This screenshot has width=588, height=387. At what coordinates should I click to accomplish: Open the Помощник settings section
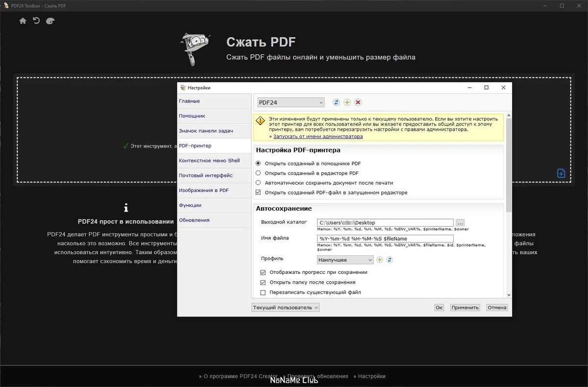click(x=214, y=116)
